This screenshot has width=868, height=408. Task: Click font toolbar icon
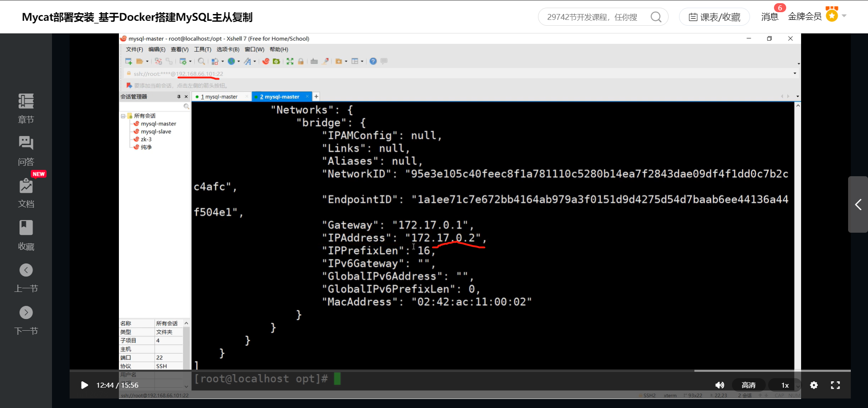[248, 61]
